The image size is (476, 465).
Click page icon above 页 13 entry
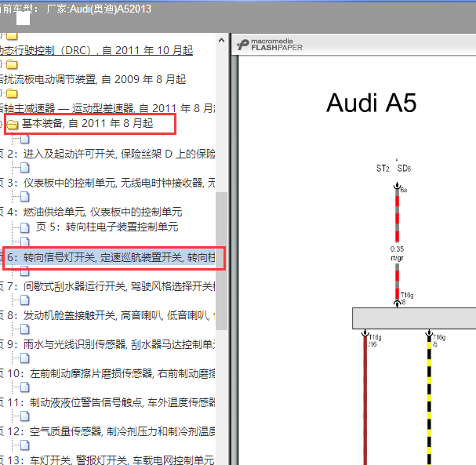24,445
